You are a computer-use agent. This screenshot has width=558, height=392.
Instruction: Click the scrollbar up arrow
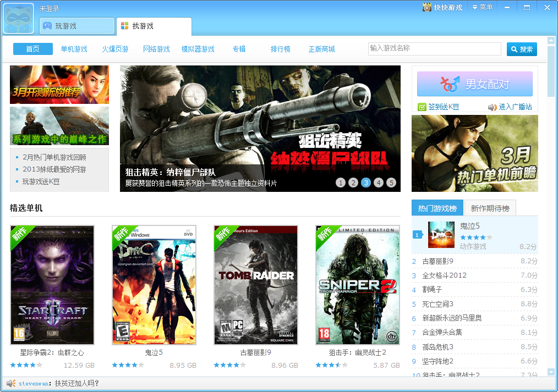tap(551, 40)
